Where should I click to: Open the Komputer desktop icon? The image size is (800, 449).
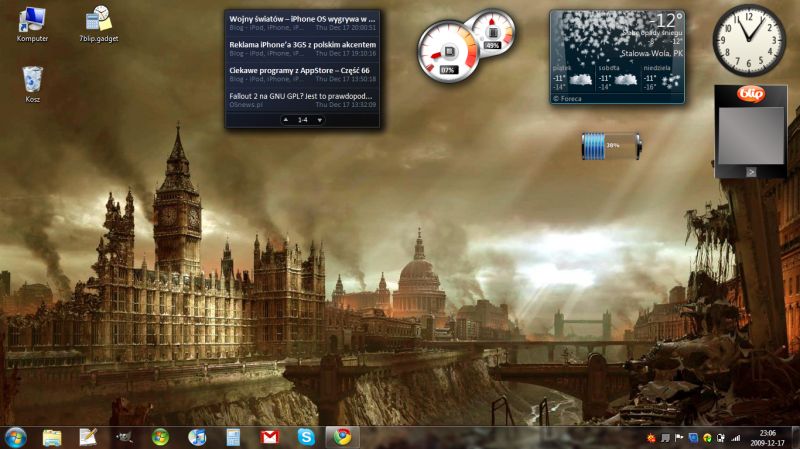pos(32,24)
